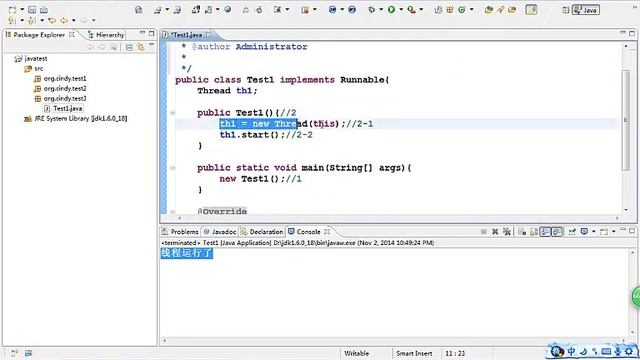Click the Open Perspective icon
This screenshot has width=640, height=360.
[566, 10]
